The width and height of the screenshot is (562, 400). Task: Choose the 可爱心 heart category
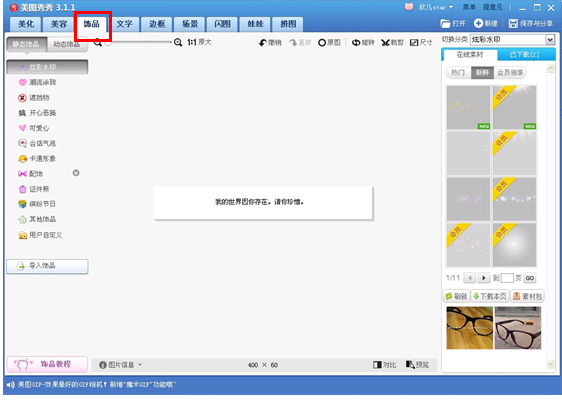pos(34,128)
